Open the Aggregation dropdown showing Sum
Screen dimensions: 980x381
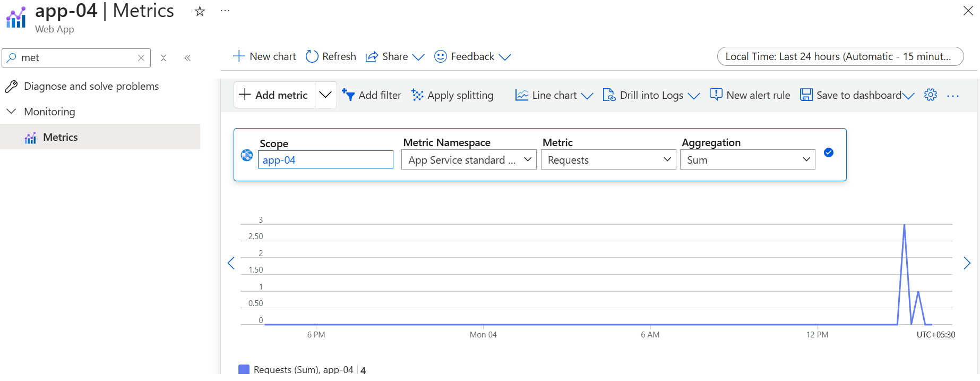(747, 159)
